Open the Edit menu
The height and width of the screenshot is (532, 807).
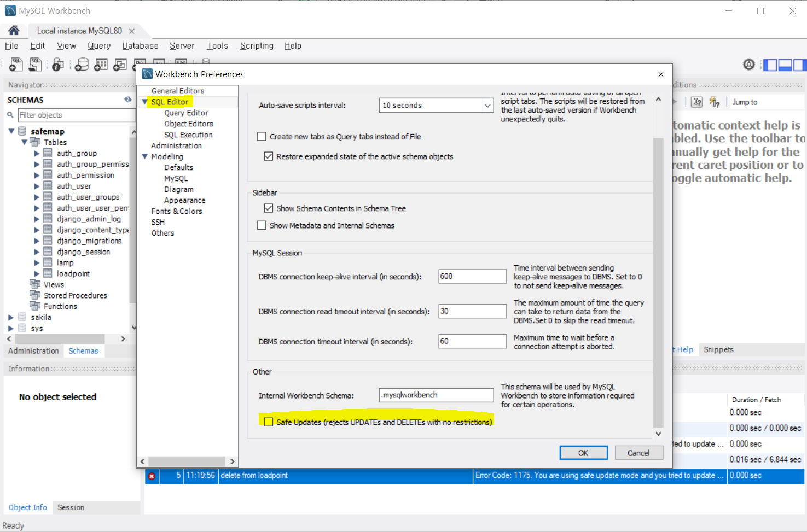[37, 46]
